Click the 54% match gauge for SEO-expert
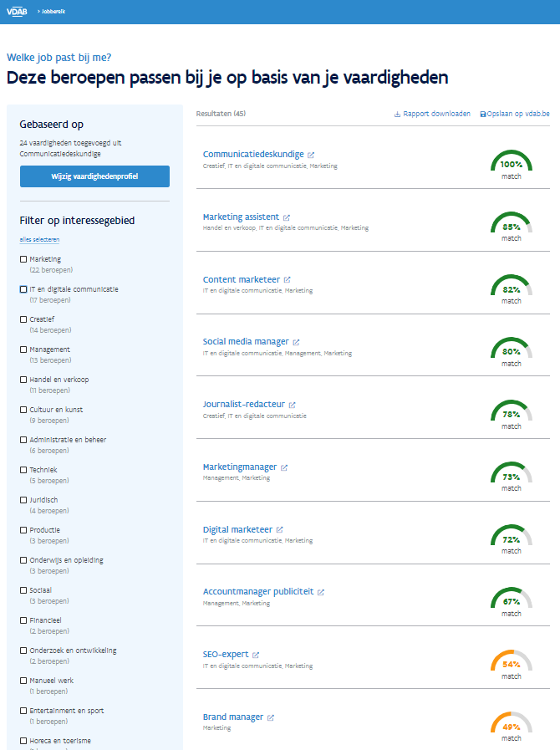The image size is (560, 750). pos(511,664)
